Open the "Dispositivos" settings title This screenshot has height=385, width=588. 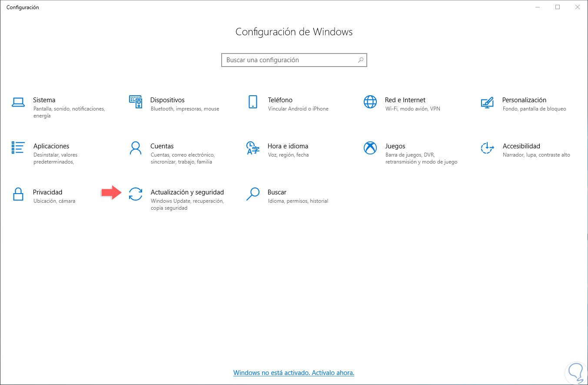[168, 100]
